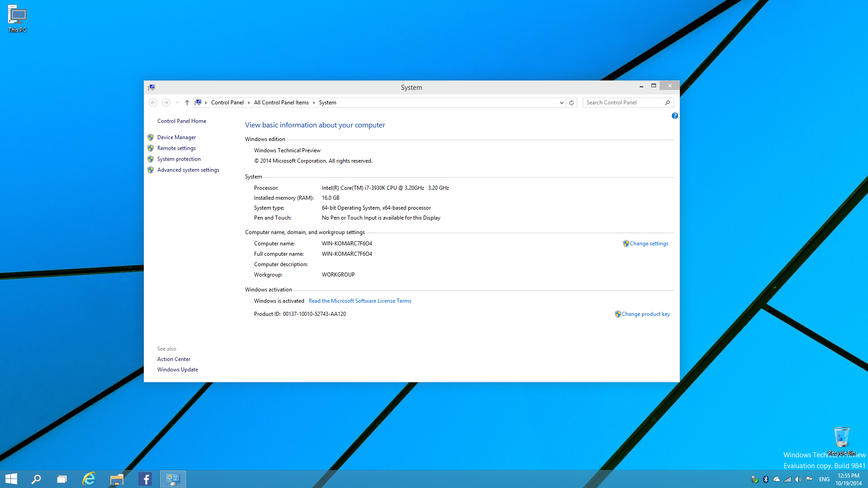
Task: Go up one level with up arrow
Action: click(187, 103)
